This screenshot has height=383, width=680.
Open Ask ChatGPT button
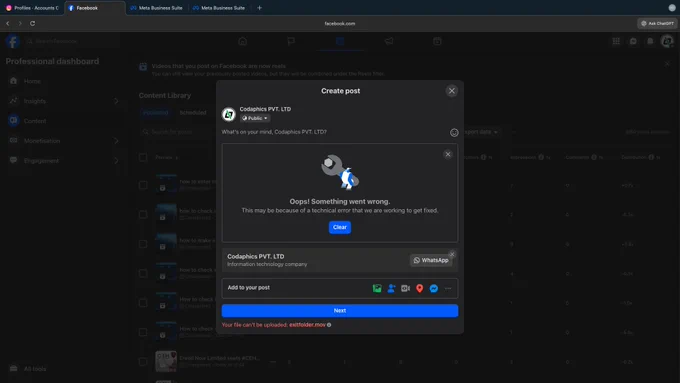point(657,23)
